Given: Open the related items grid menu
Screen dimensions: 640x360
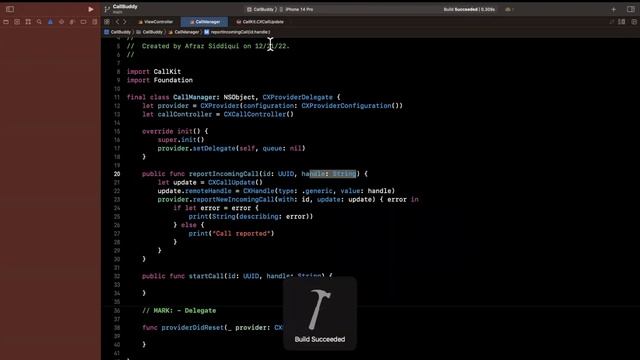Looking at the screenshot, I should 107,22.
